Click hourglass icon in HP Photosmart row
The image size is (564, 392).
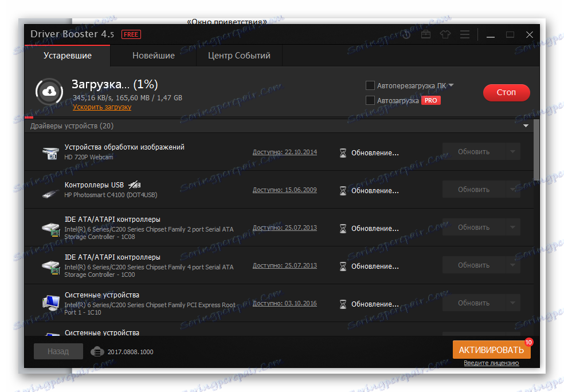pyautogui.click(x=343, y=191)
